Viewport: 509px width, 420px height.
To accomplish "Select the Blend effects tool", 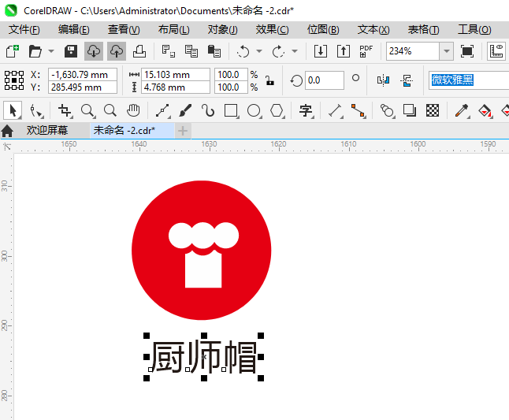I will pyautogui.click(x=387, y=110).
